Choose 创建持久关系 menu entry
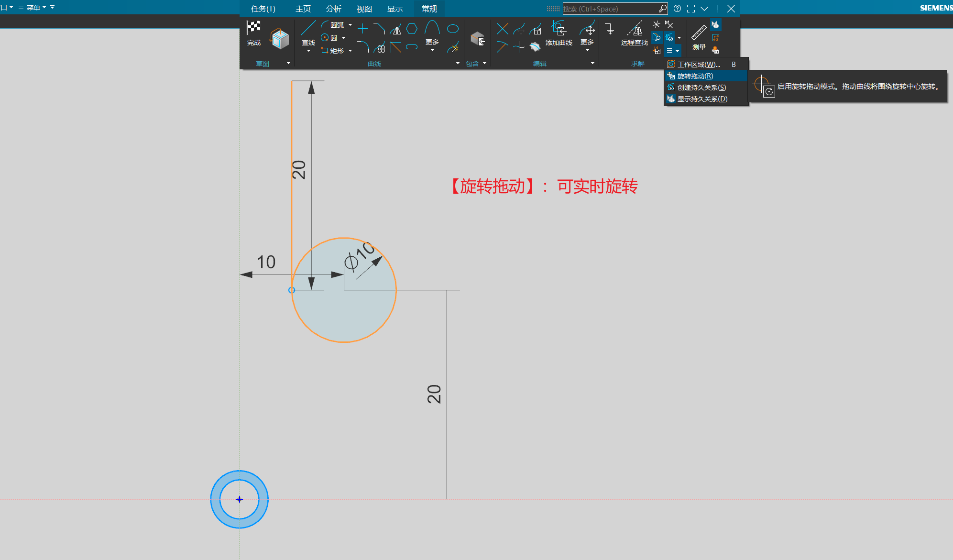Viewport: 953px width, 560px height. click(701, 88)
